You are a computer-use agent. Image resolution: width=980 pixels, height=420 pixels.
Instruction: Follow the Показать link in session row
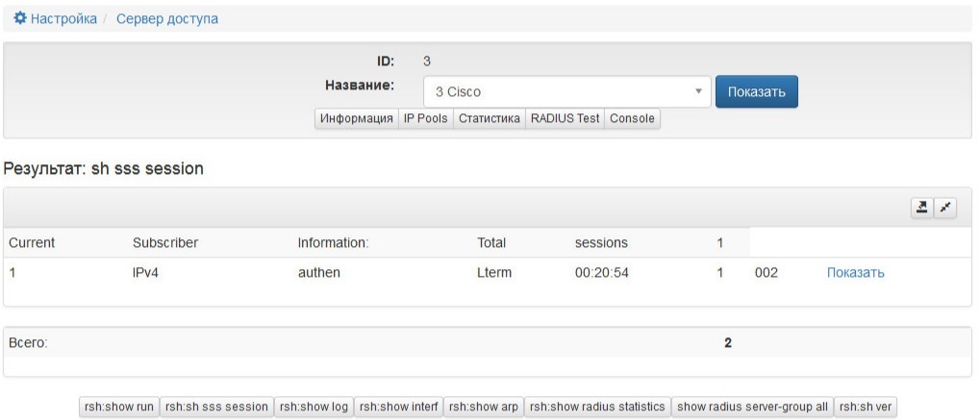click(x=855, y=273)
